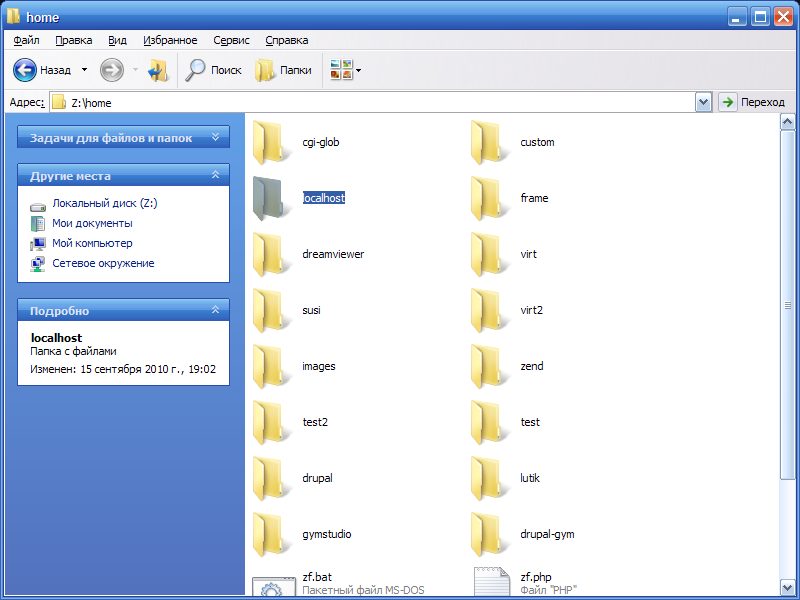
Task: Select the drupal-gym folder icon
Action: (x=489, y=534)
